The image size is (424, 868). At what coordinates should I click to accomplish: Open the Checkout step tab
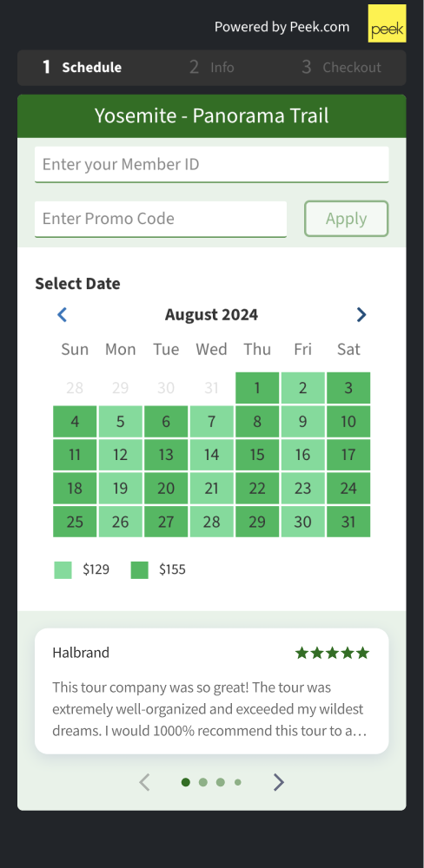[341, 68]
